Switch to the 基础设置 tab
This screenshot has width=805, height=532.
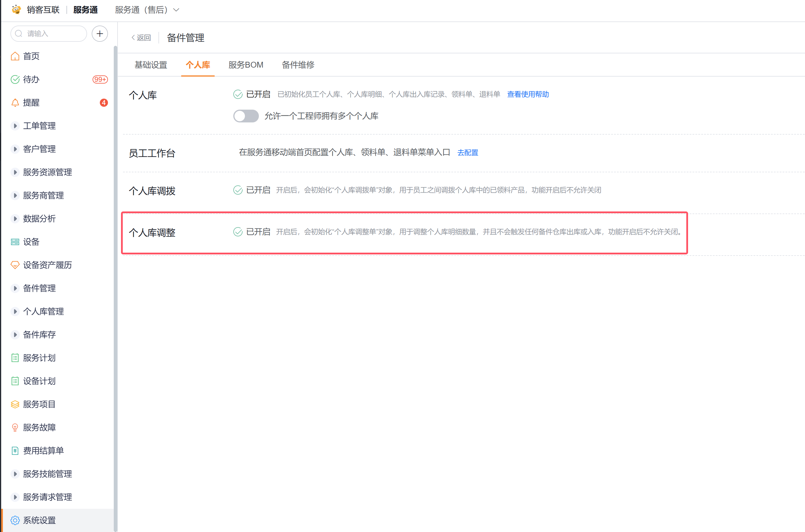pos(151,65)
